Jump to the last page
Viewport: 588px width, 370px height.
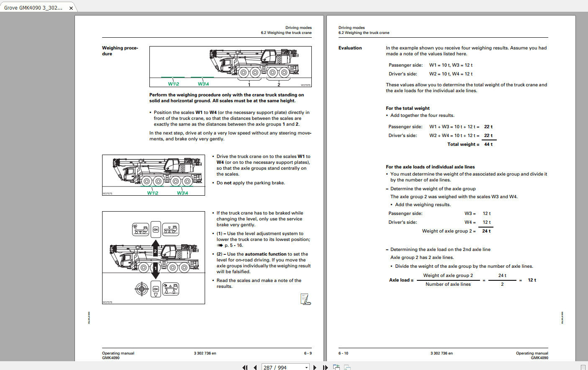[x=325, y=367]
